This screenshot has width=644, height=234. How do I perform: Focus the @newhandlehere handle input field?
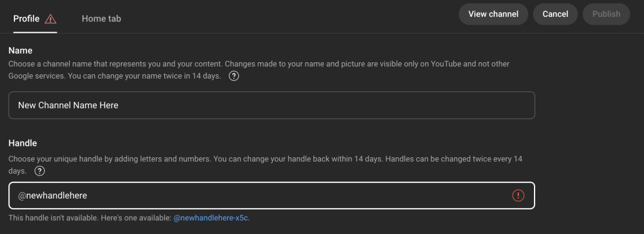point(272,196)
